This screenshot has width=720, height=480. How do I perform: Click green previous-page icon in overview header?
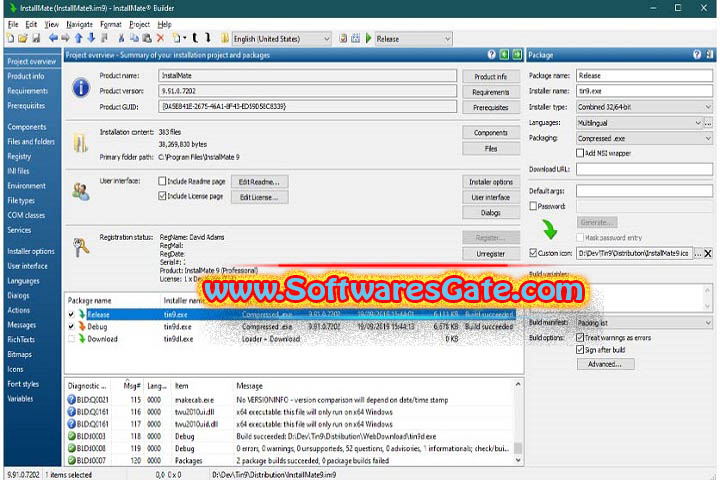tap(504, 55)
